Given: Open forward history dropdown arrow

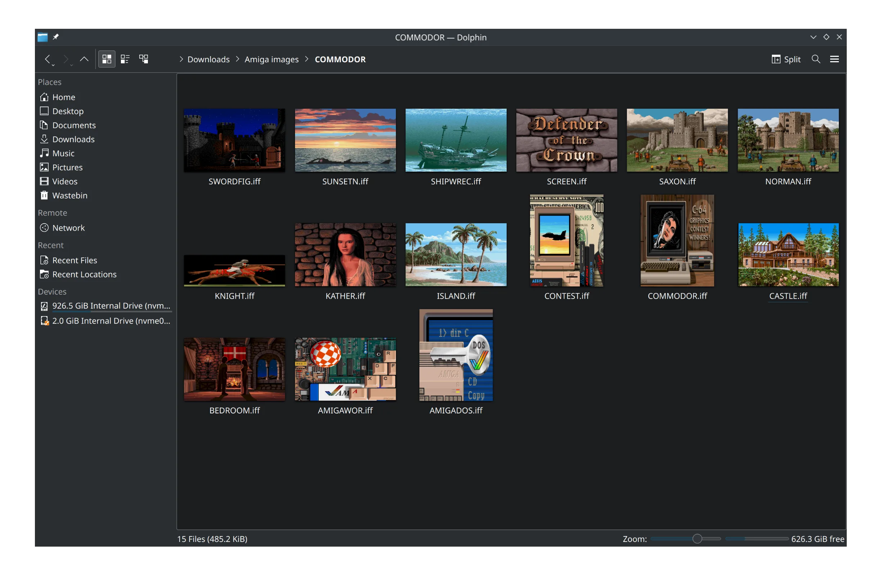Looking at the screenshot, I should point(72,65).
